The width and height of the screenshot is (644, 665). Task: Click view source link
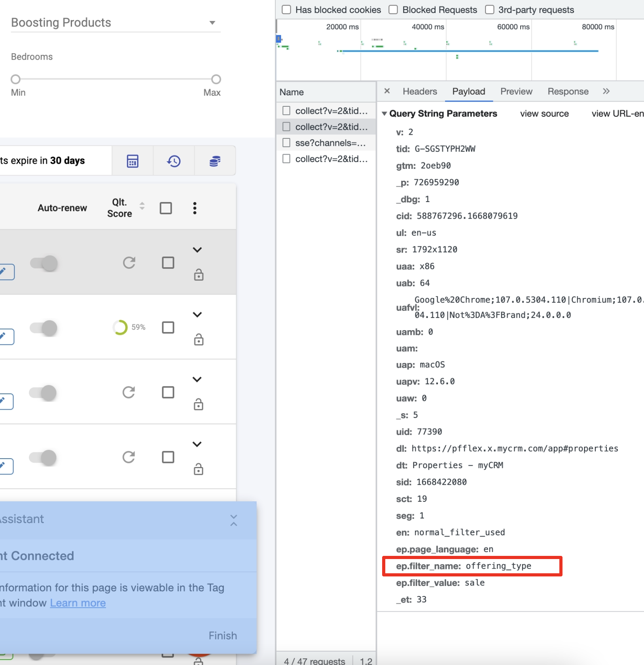click(x=544, y=113)
